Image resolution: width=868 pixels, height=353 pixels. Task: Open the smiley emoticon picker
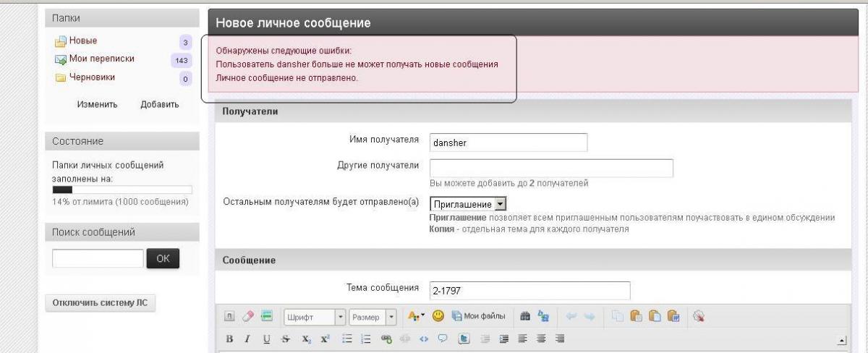pos(438,316)
